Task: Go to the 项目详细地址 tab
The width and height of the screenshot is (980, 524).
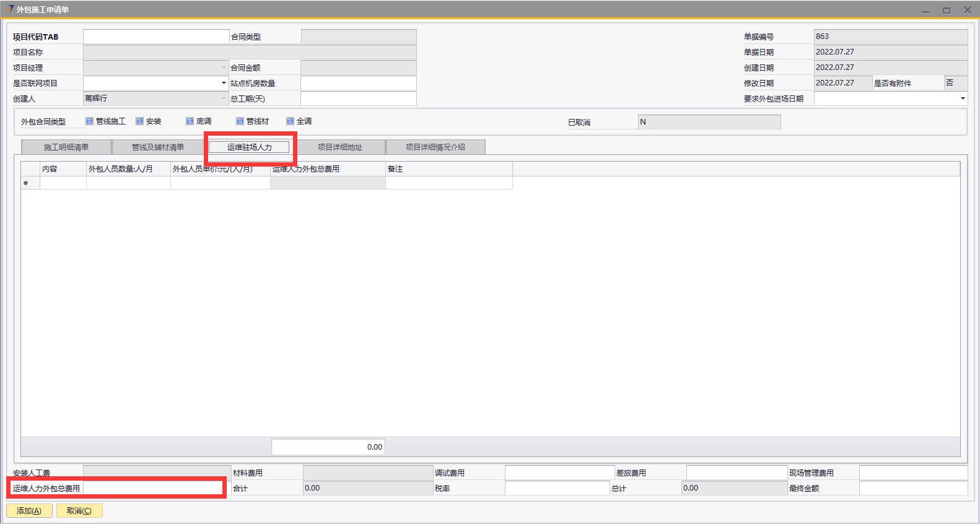Action: pos(340,147)
